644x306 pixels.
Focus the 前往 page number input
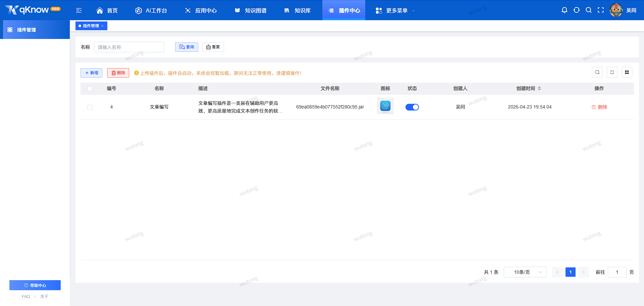[x=617, y=272]
